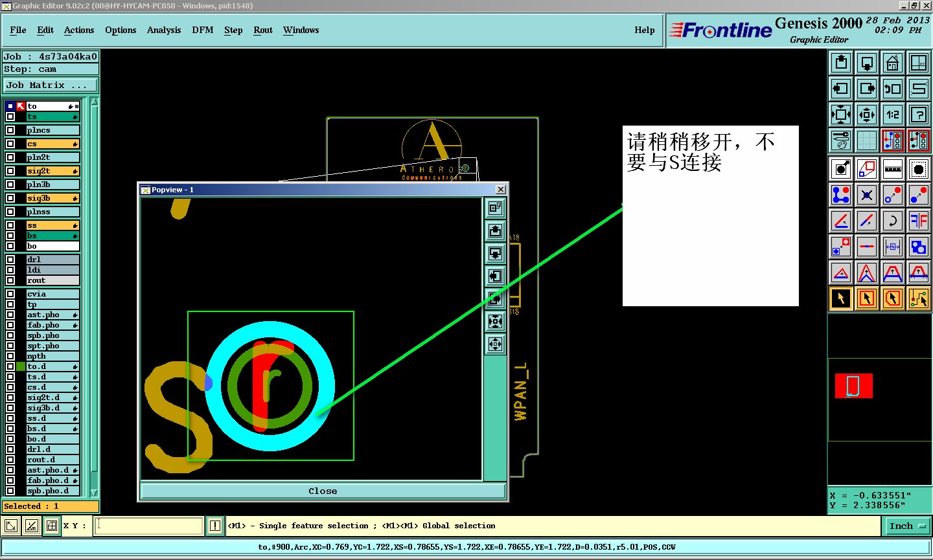Click the Selected : 1 status button
The height and width of the screenshot is (560, 933).
[x=51, y=506]
